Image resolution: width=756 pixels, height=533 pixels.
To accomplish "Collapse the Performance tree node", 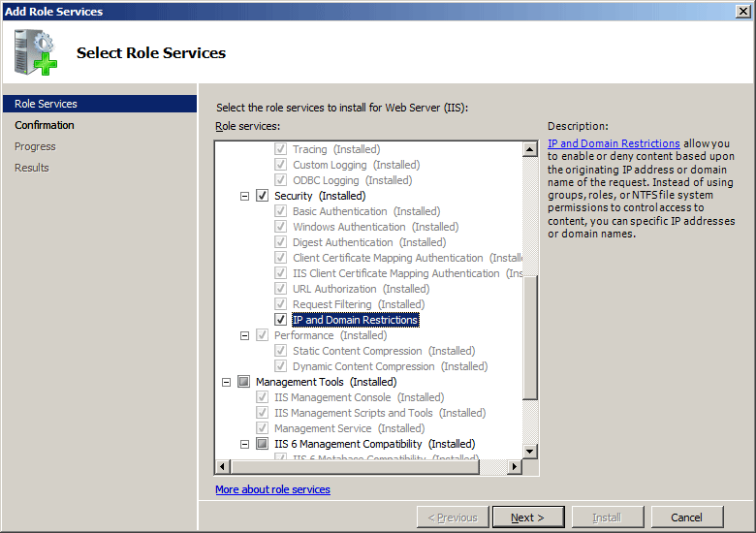I will tap(245, 335).
